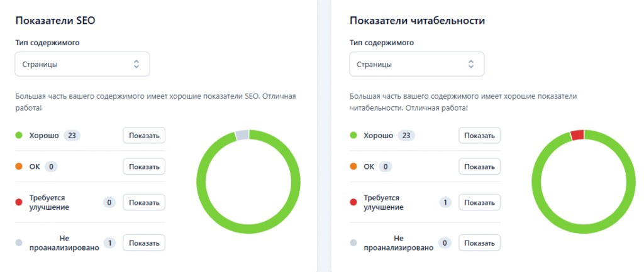Open the readability content type Страницы dropdown

pos(416,64)
